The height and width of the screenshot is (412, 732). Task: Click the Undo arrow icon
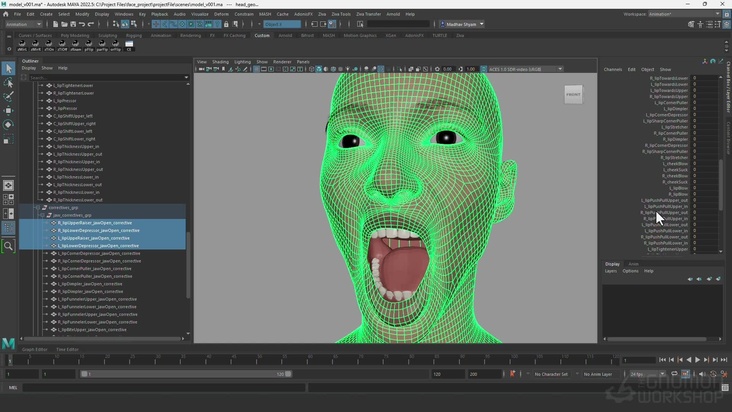82,24
